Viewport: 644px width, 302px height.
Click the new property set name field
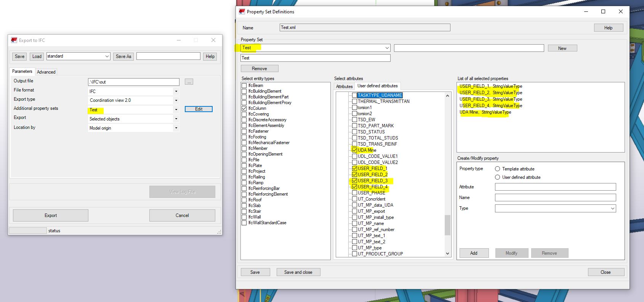click(x=469, y=48)
